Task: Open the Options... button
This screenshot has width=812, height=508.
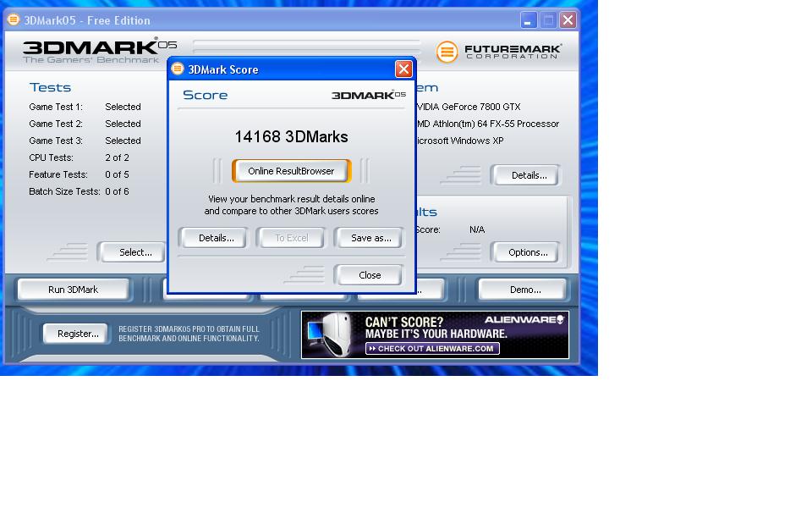Action: point(525,252)
